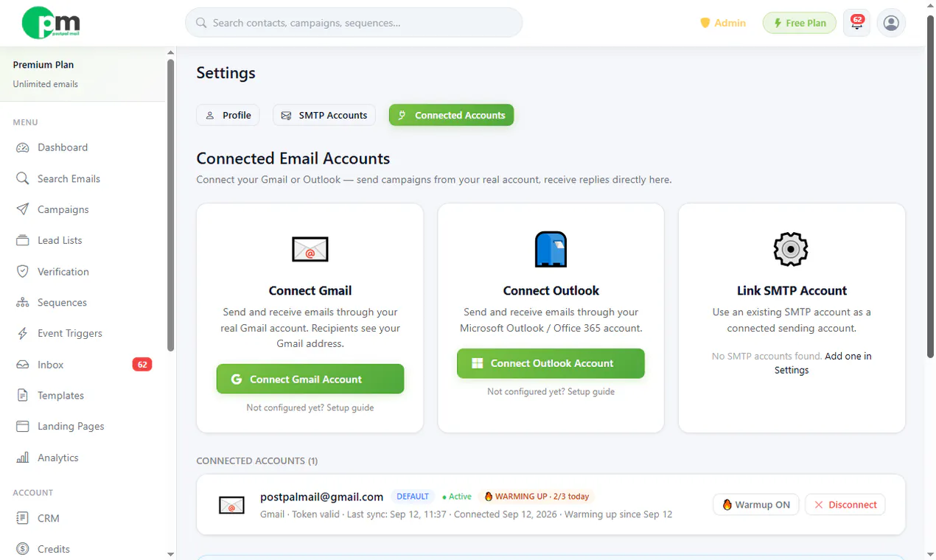Click the sidebar scroll down arrow
The image size is (936, 560).
coord(171,554)
